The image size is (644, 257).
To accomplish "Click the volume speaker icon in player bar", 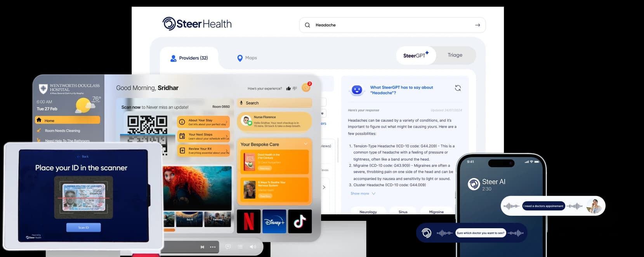I will tap(253, 247).
